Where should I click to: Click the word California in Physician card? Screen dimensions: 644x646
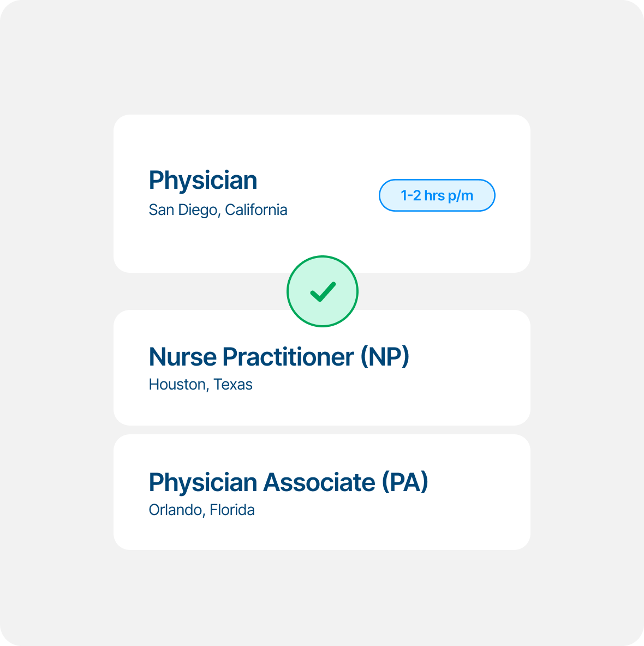256,210
